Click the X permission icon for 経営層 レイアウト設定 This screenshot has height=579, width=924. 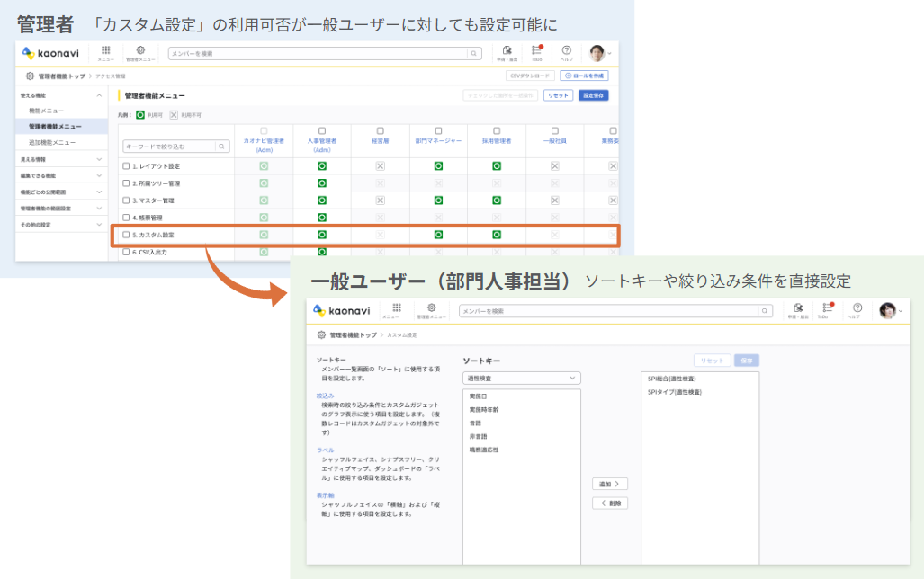(380, 166)
